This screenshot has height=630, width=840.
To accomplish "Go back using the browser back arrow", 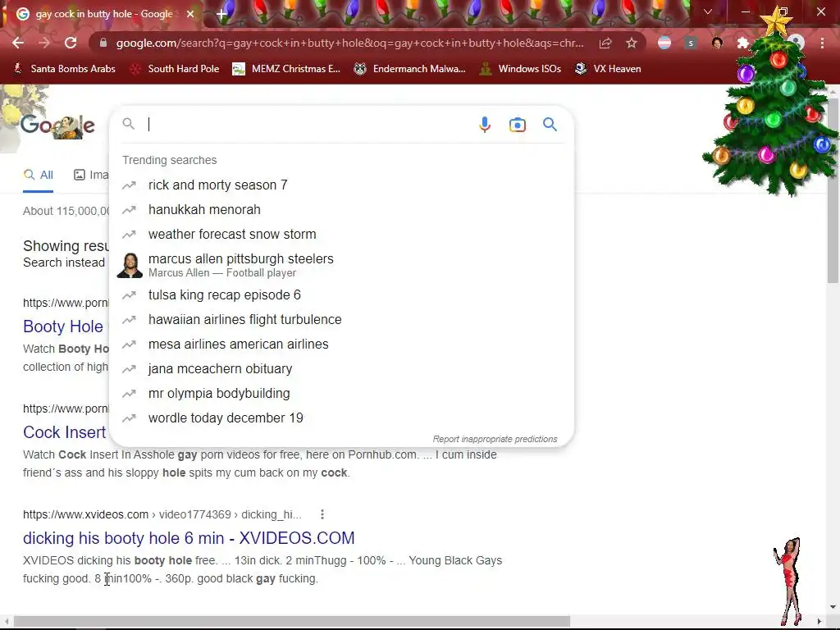I will [18, 43].
